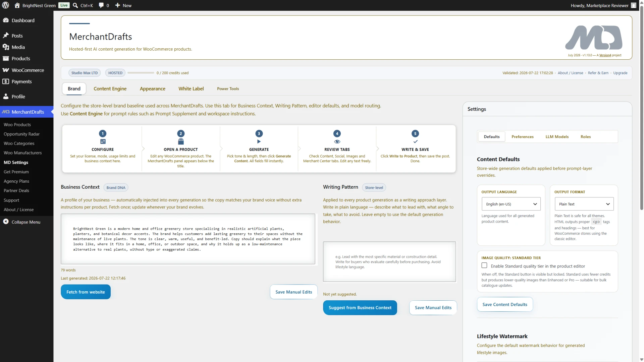The width and height of the screenshot is (644, 362).
Task: Click the Collapse Menu arrow icon
Action: 6,222
